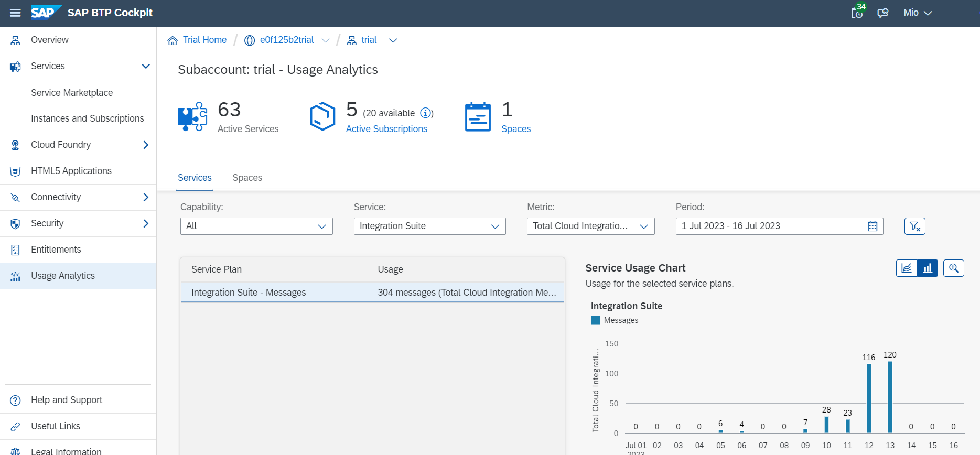Expand the trial breadcrumb dropdown arrow
Image resolution: width=980 pixels, height=455 pixels.
pyautogui.click(x=393, y=40)
